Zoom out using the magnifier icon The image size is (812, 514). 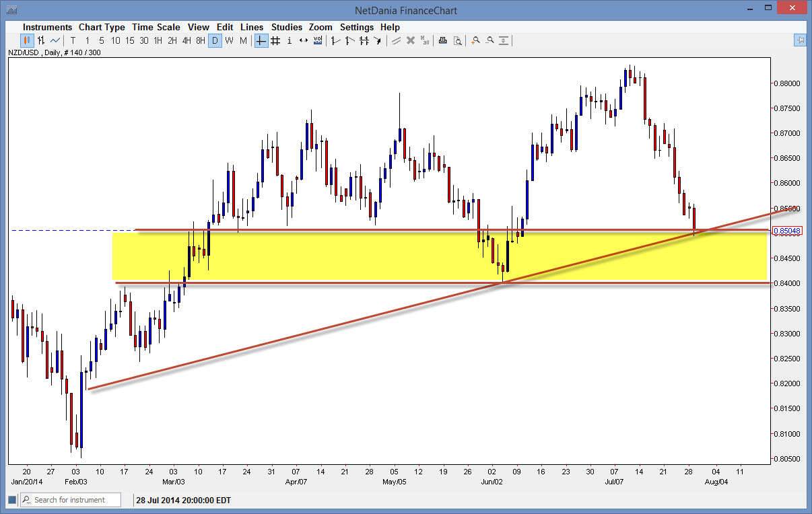point(489,40)
